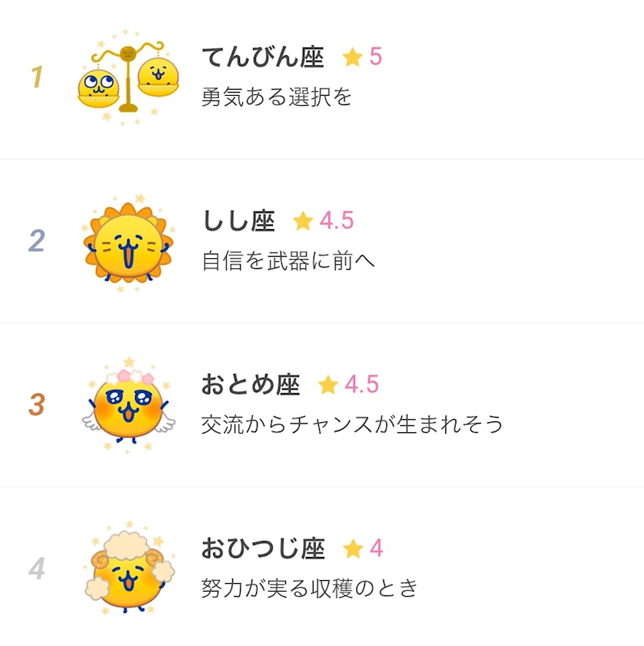Tap the Leo lion mascot icon
The width and height of the screenshot is (644, 646).
(x=128, y=242)
